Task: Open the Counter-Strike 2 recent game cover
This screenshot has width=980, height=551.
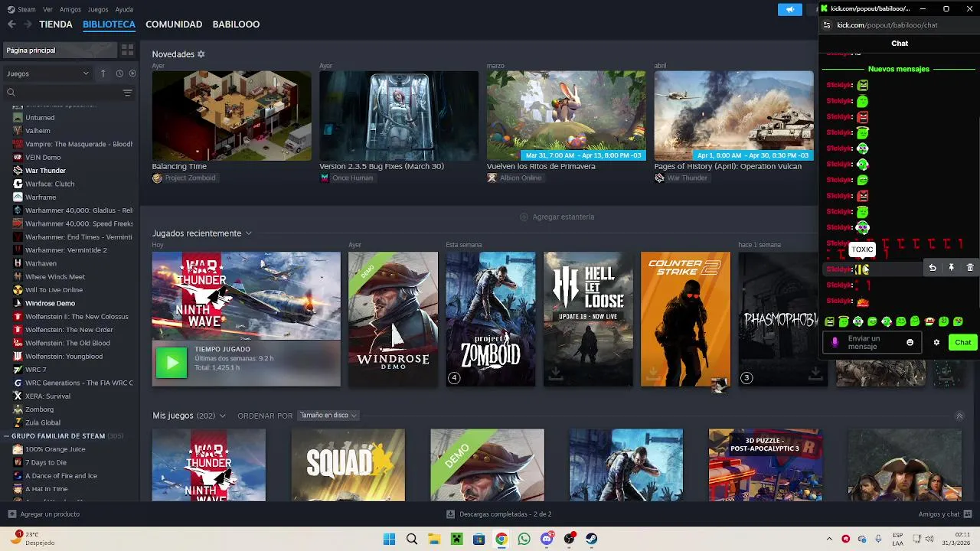Action: tap(685, 319)
